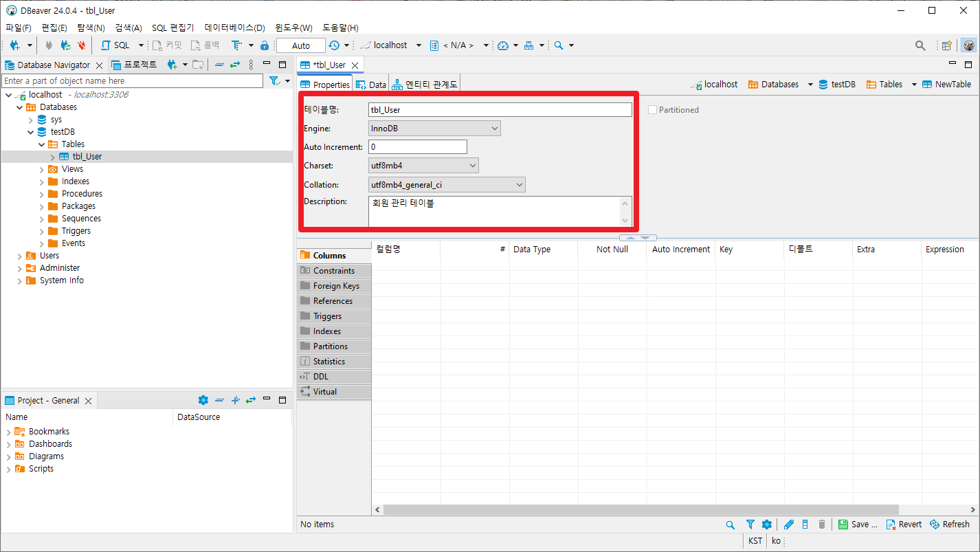Viewport: 980px width, 552px height.
Task: Expand the sys database node
Action: (x=31, y=120)
